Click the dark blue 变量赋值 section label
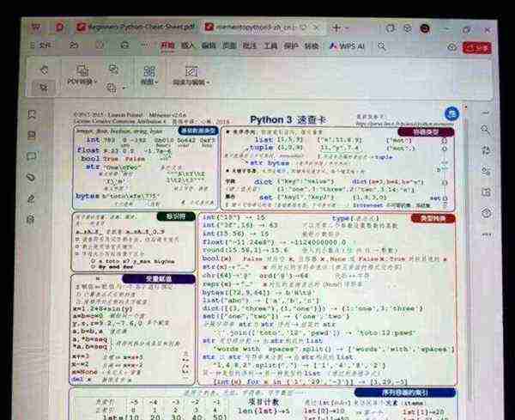515x420 pixels. pyautogui.click(x=159, y=279)
